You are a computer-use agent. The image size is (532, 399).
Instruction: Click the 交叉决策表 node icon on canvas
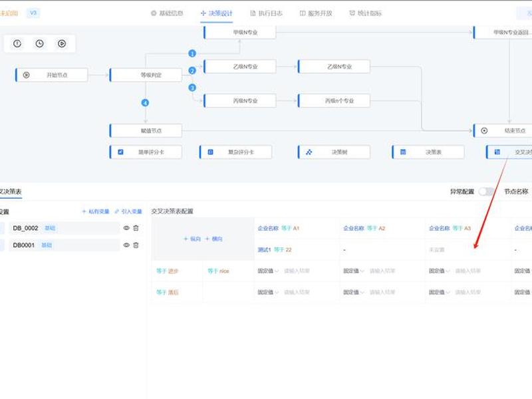point(497,152)
